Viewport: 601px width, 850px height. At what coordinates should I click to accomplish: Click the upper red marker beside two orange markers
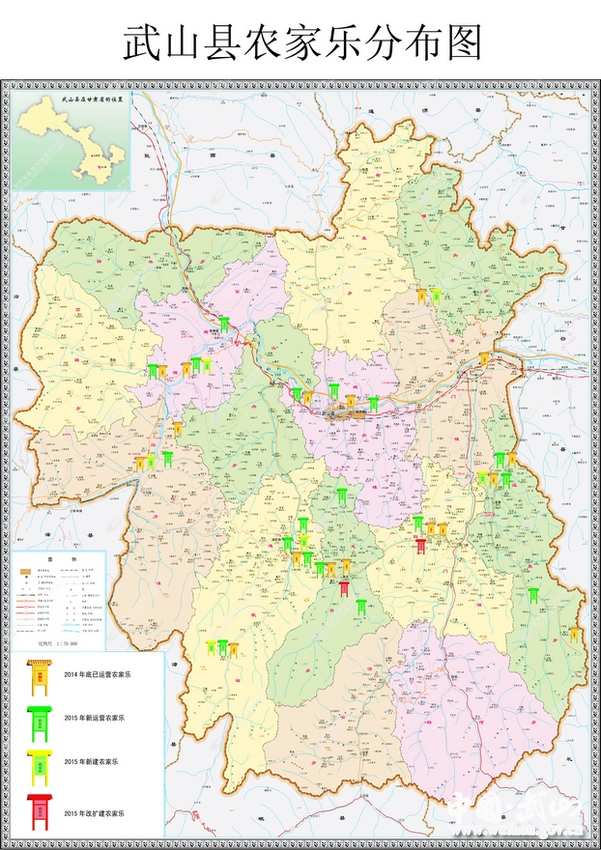click(x=421, y=546)
